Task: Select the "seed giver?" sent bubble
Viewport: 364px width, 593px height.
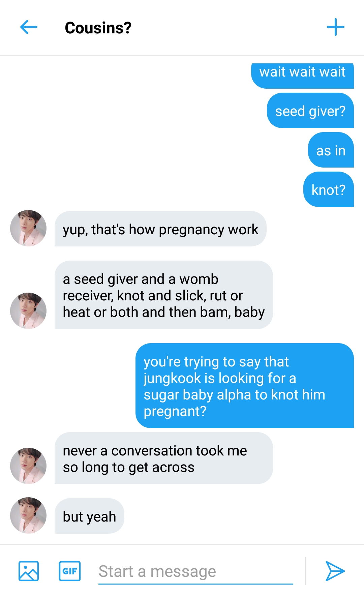Action: (x=310, y=111)
